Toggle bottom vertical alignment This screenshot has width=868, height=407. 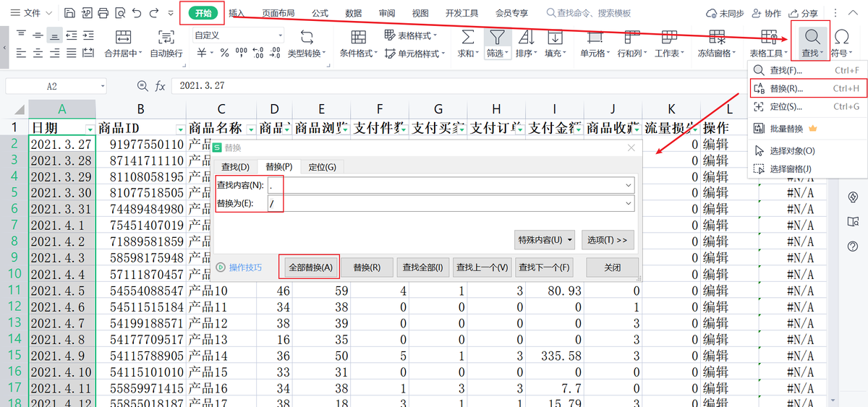click(x=56, y=35)
